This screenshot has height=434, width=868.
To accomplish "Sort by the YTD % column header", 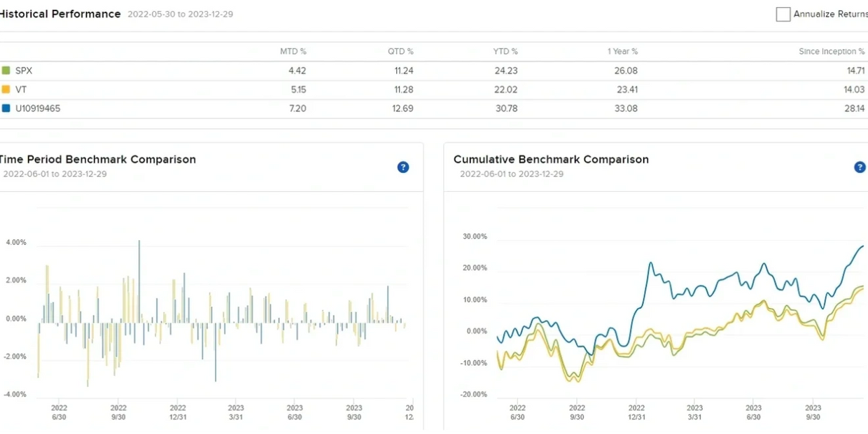I will [505, 52].
